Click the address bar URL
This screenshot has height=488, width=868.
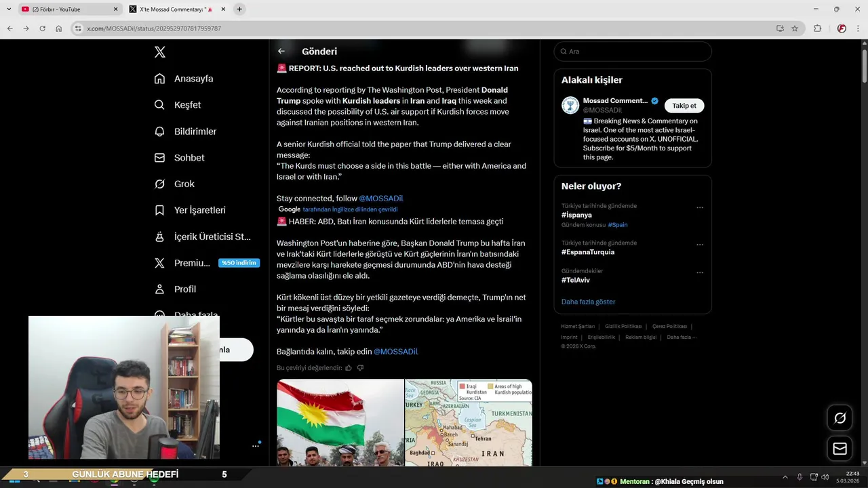click(x=154, y=28)
